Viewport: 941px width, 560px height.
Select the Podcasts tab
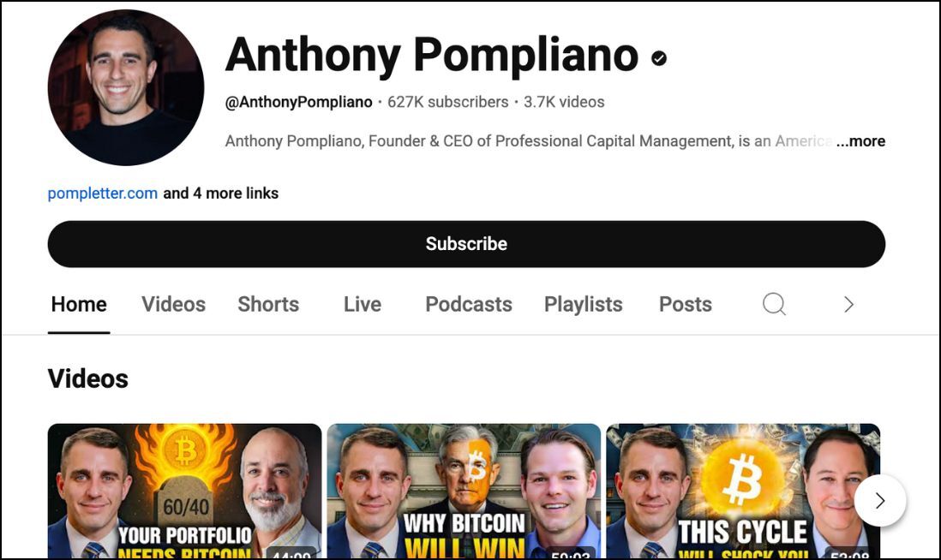pos(469,304)
